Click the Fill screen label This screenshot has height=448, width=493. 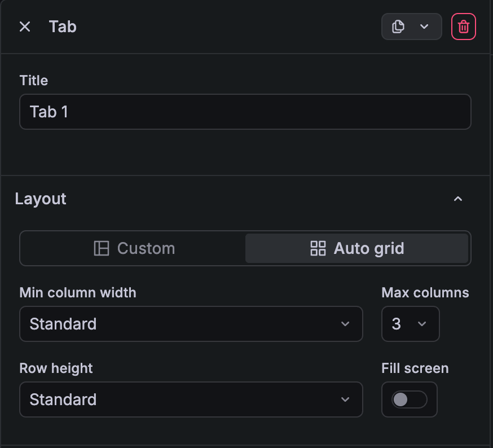tap(415, 368)
